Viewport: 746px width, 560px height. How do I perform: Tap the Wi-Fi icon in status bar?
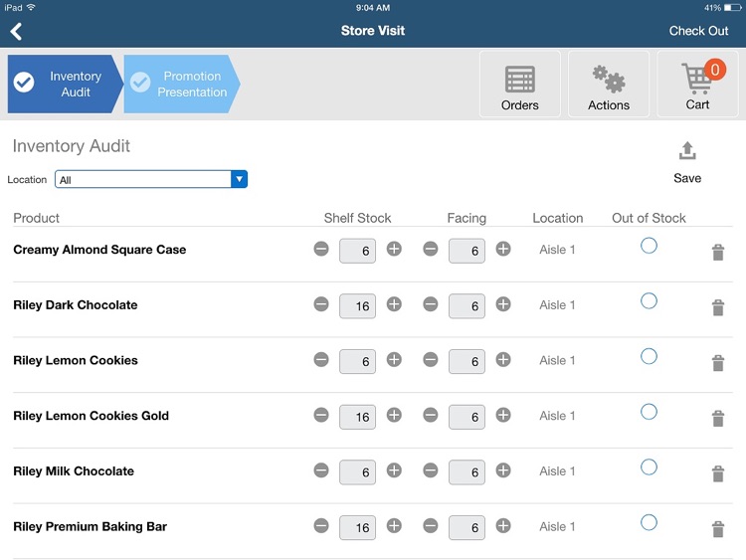pyautogui.click(x=31, y=7)
